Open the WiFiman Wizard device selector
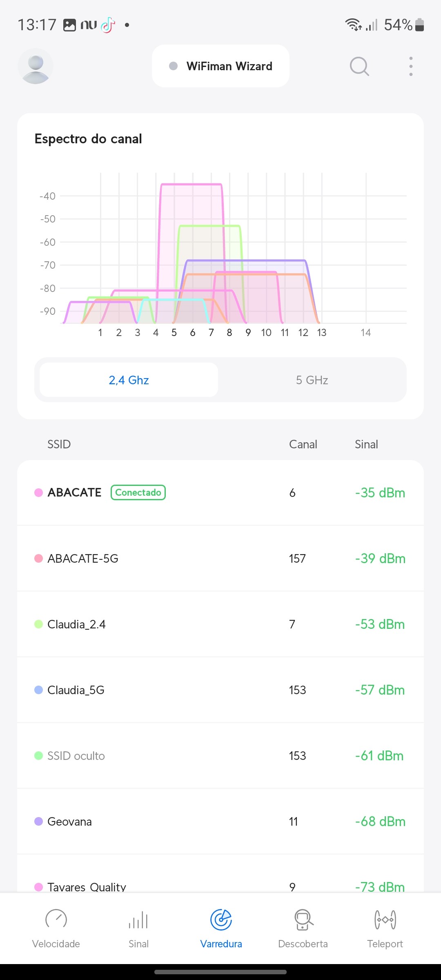 pyautogui.click(x=220, y=66)
